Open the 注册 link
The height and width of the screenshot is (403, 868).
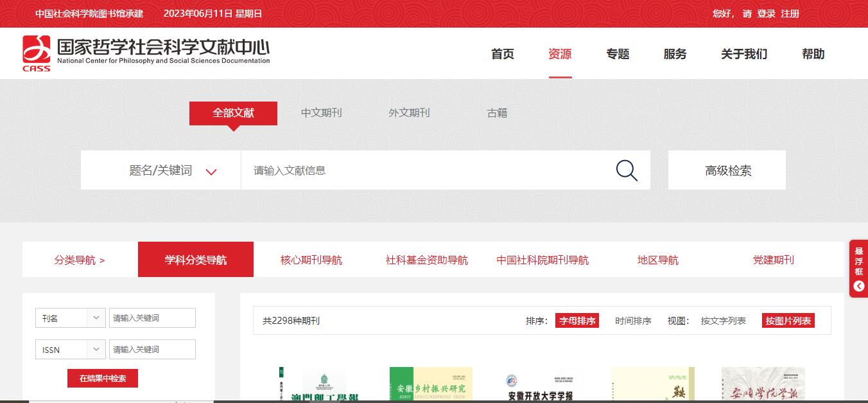coord(790,13)
